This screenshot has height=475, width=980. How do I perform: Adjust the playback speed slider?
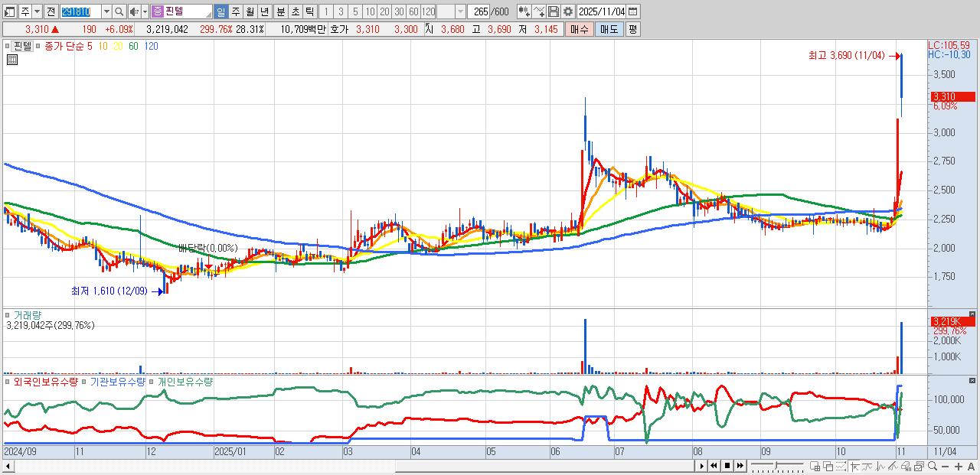(776, 465)
